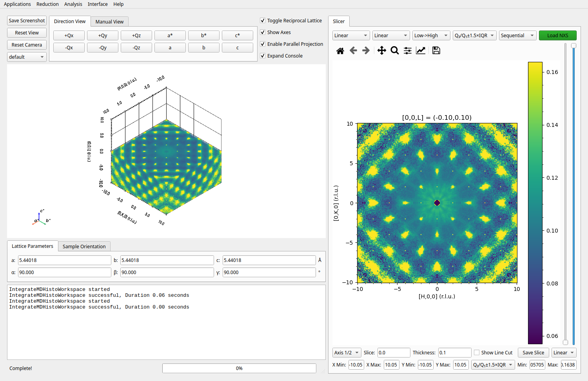Click the Save figure disk icon
Screen dimensions: 588x381
click(x=436, y=51)
